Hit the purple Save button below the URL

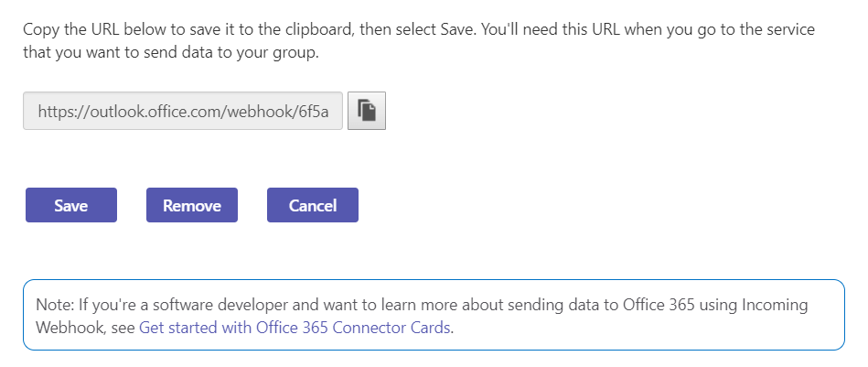point(71,205)
